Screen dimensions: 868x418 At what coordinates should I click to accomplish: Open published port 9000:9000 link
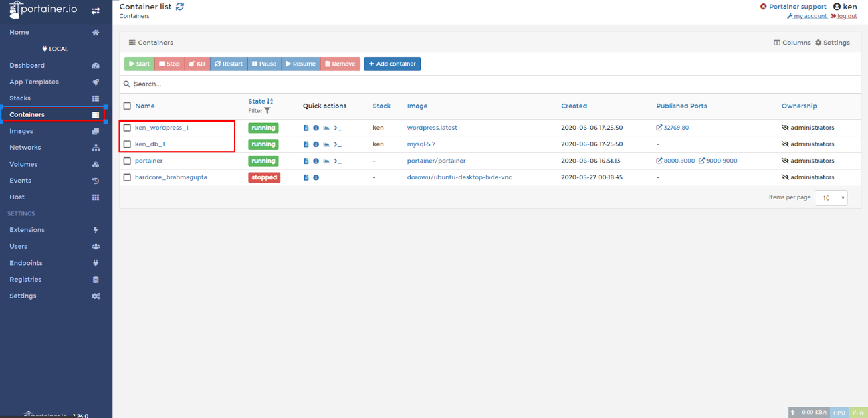718,161
